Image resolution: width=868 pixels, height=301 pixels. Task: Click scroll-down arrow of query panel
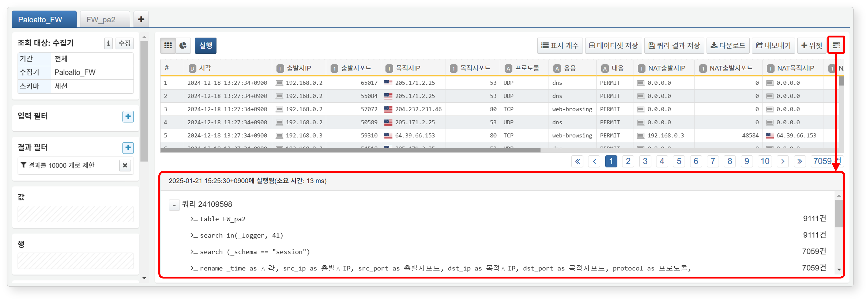tap(839, 270)
